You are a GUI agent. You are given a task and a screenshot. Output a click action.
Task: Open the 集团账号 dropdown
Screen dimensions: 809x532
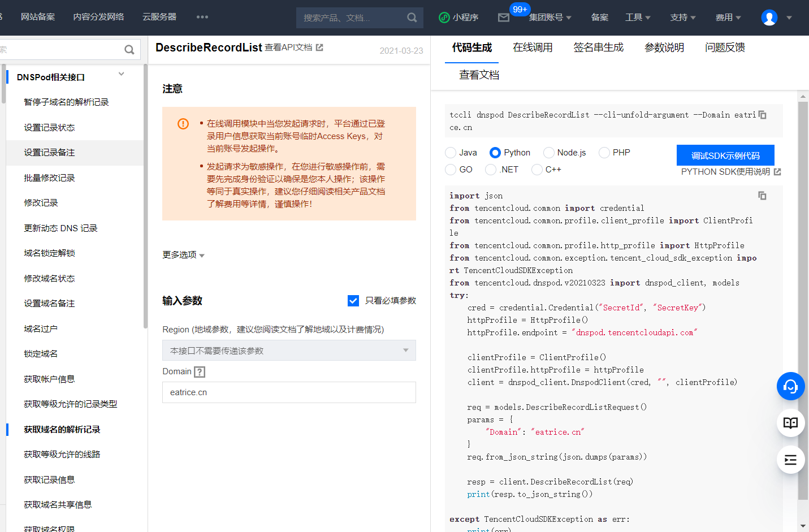point(550,18)
